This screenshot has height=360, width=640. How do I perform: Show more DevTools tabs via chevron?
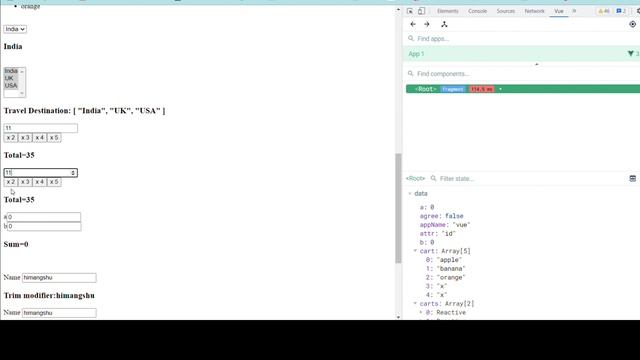click(574, 11)
